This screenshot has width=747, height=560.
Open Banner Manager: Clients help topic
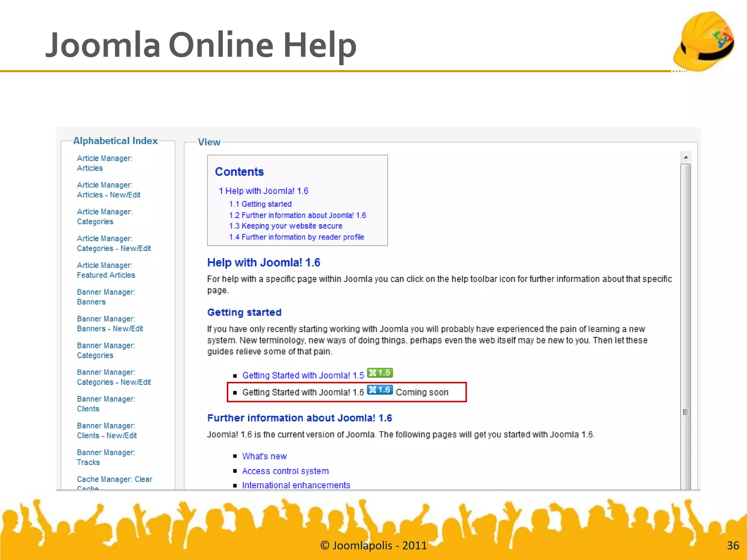tap(106, 404)
